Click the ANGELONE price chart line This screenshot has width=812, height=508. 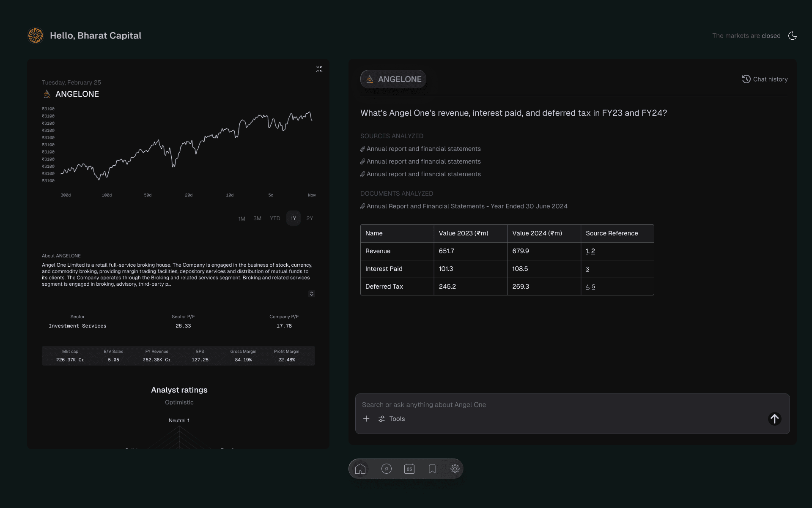coord(186,146)
